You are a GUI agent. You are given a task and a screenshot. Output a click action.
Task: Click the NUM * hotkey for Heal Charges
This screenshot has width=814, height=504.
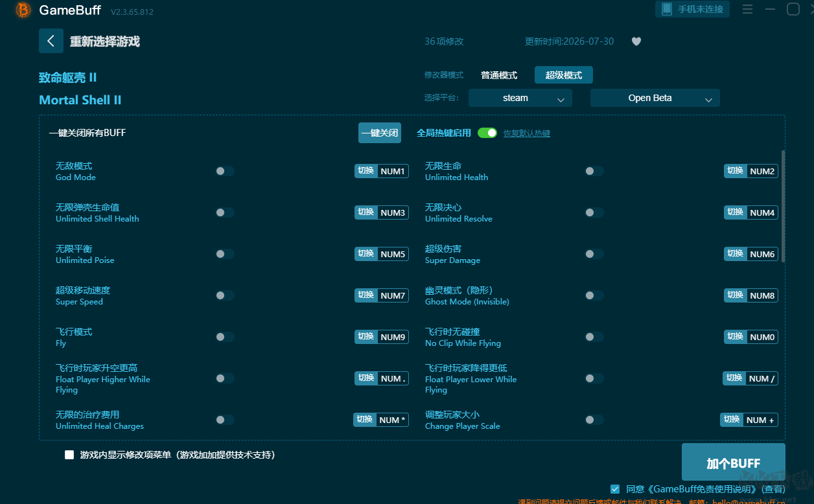[381, 420]
